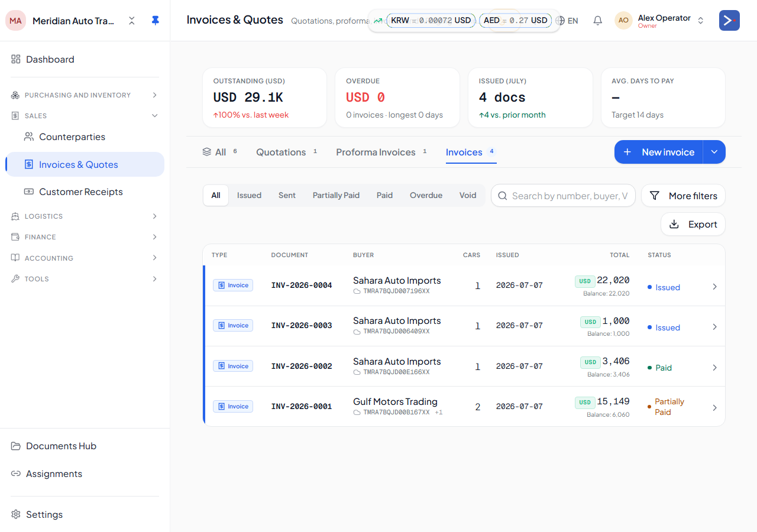Open INV-2026-0004 row chevron

click(x=714, y=287)
